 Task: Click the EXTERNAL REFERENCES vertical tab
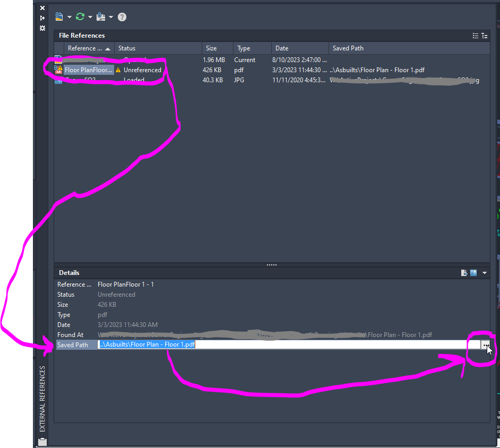point(42,395)
